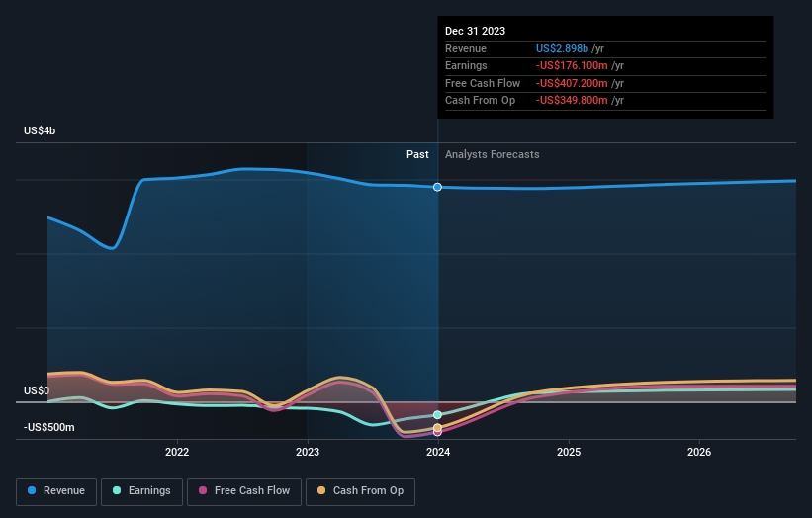Click the Earnings data point at 2024
The width and height of the screenshot is (812, 518).
coord(437,415)
